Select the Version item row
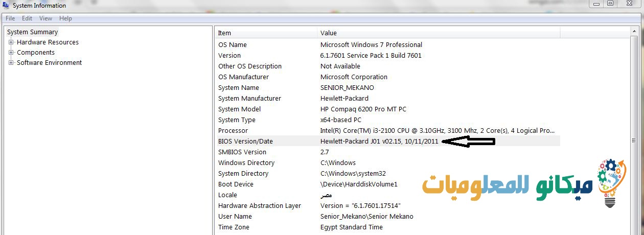Viewport: 644px width, 235px height. 387,56
